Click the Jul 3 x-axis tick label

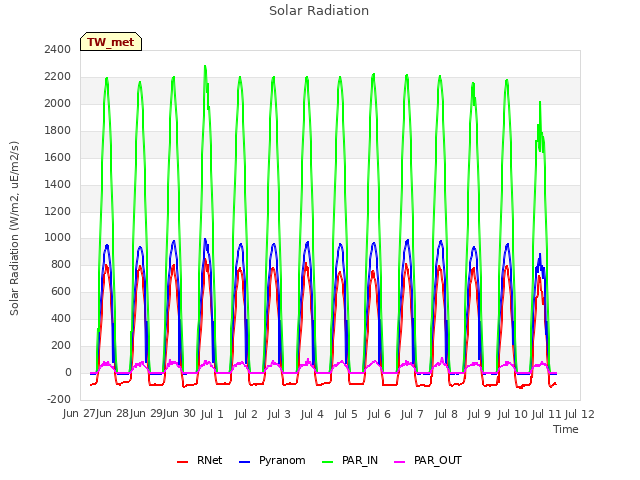(279, 414)
